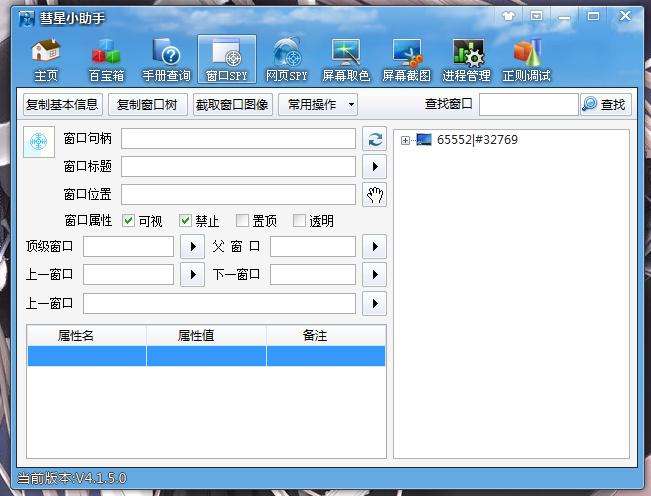Viewport: 651px width, 496px height.
Task: Click the crosshair window finder target icon
Action: click(x=39, y=142)
